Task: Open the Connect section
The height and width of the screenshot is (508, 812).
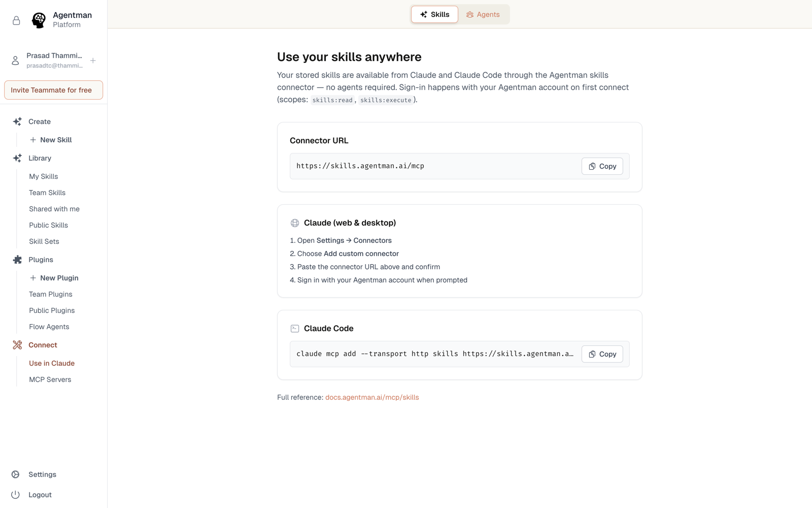Action: (43, 345)
